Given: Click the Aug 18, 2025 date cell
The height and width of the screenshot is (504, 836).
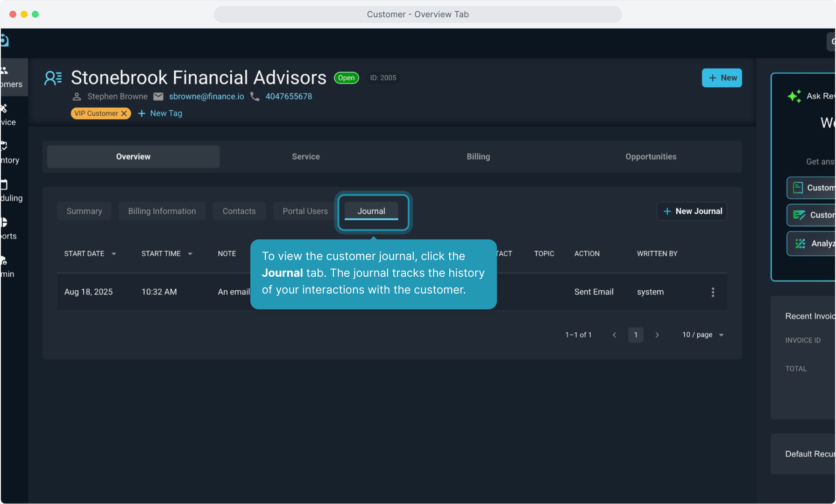Looking at the screenshot, I should pyautogui.click(x=89, y=292).
